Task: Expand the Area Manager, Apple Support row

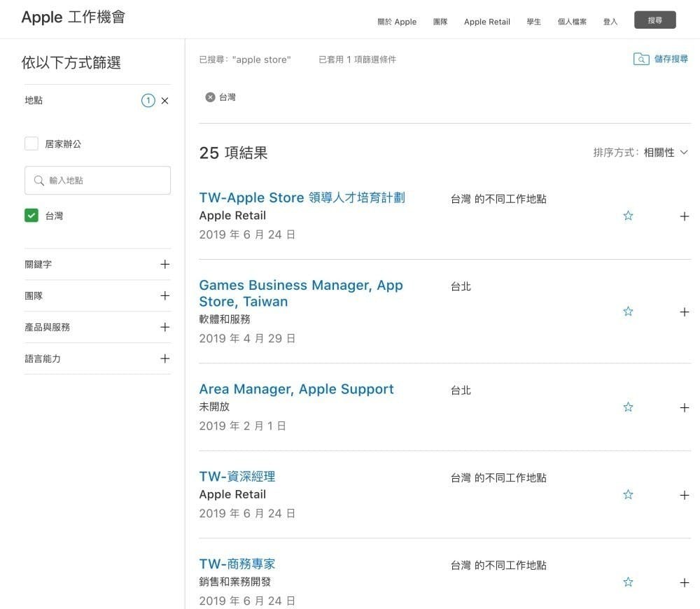Action: [x=685, y=407]
